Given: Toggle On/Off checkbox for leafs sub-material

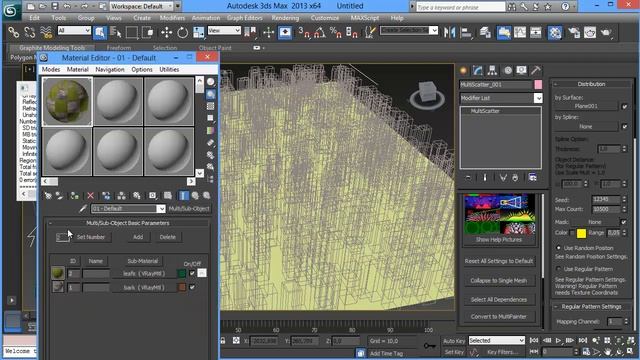Looking at the screenshot, I should 192,273.
